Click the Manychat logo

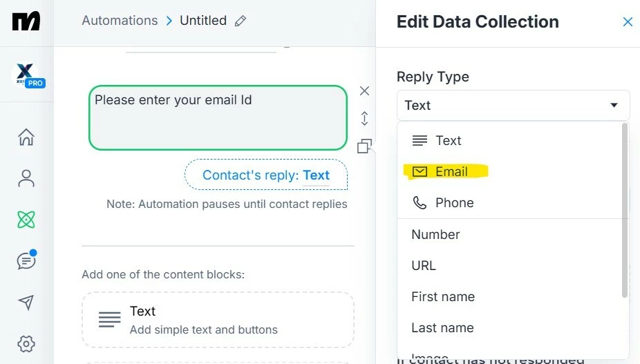point(26,21)
